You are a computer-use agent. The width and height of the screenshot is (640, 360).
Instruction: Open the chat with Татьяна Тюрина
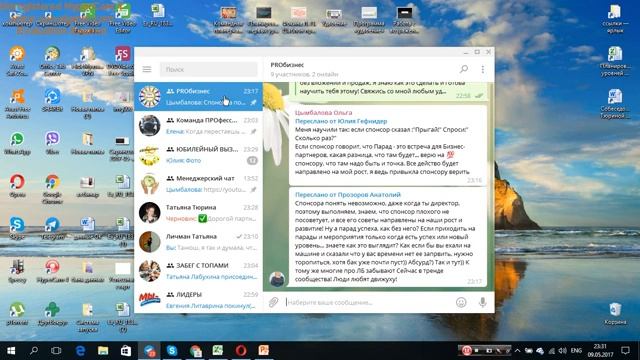click(x=198, y=212)
